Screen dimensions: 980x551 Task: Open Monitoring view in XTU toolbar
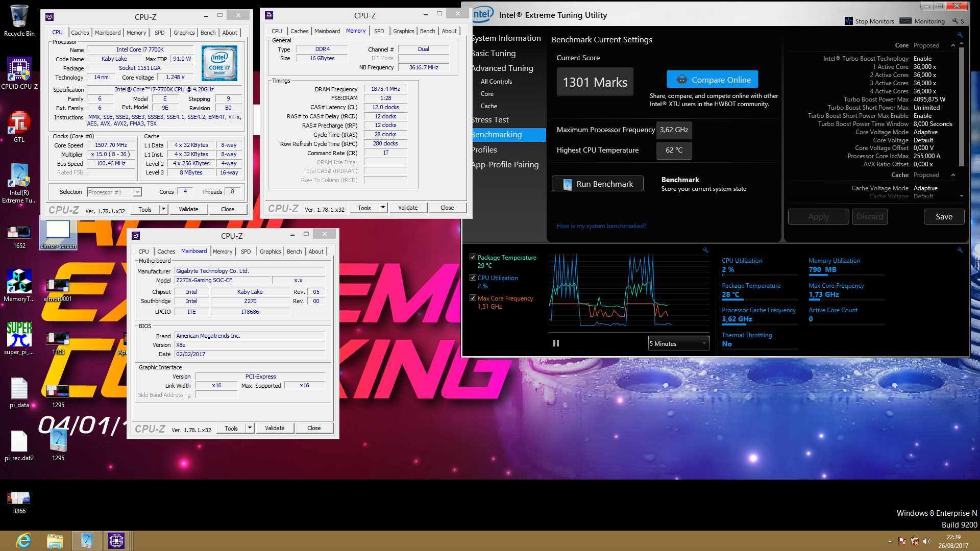click(922, 21)
